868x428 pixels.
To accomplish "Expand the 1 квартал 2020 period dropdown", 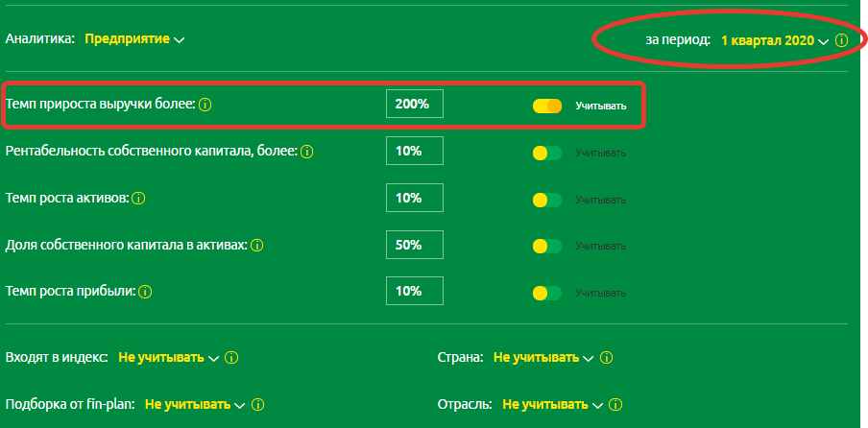I will coord(774,40).
